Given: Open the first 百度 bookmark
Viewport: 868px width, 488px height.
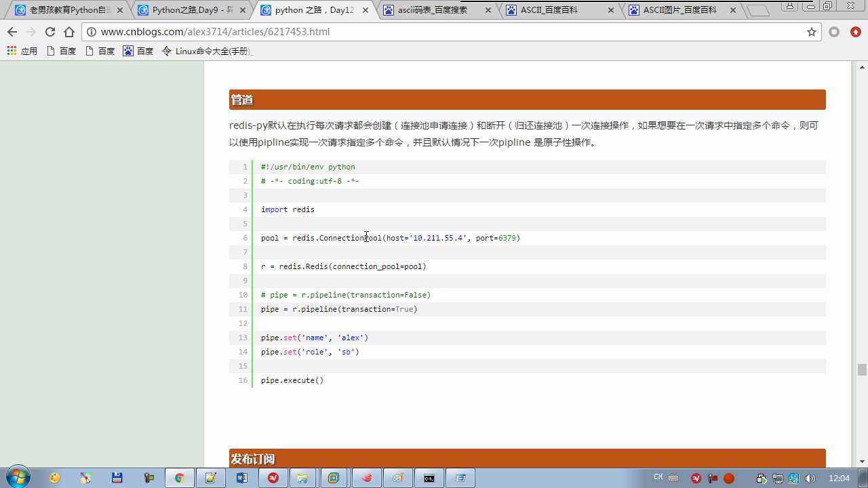Looking at the screenshot, I should tap(61, 51).
